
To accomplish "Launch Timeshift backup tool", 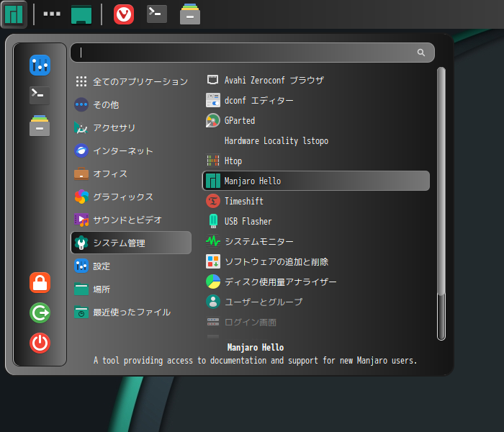I will pyautogui.click(x=316, y=201).
